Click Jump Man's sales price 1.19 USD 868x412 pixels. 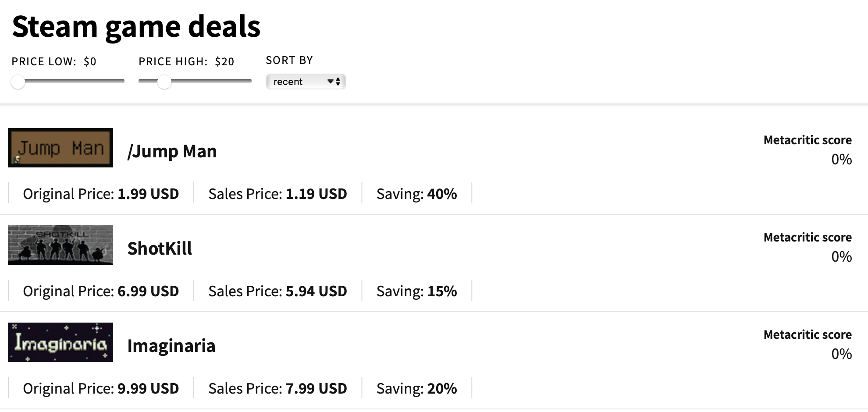click(316, 194)
